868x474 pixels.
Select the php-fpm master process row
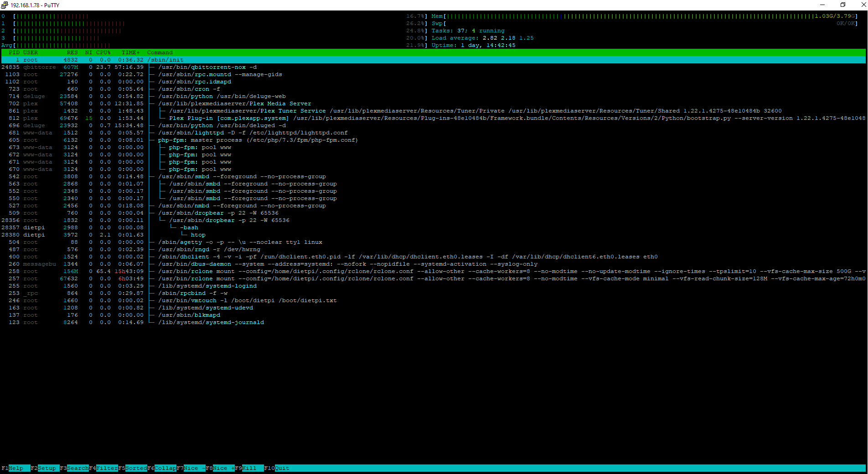(434, 140)
